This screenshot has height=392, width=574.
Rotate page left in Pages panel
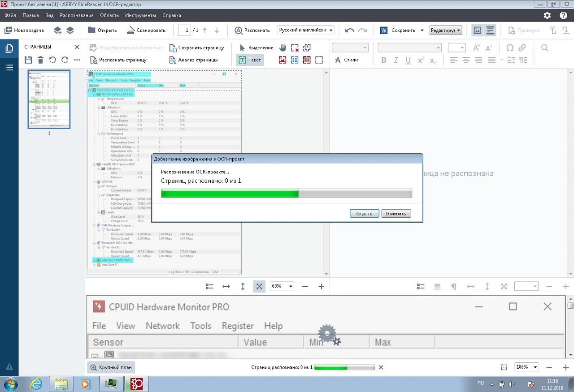[x=52, y=60]
